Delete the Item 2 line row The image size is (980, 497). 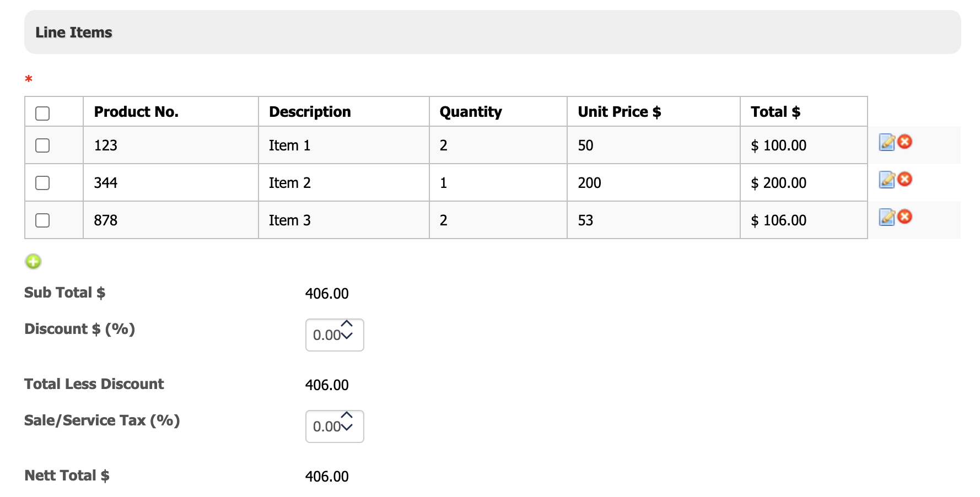[904, 179]
